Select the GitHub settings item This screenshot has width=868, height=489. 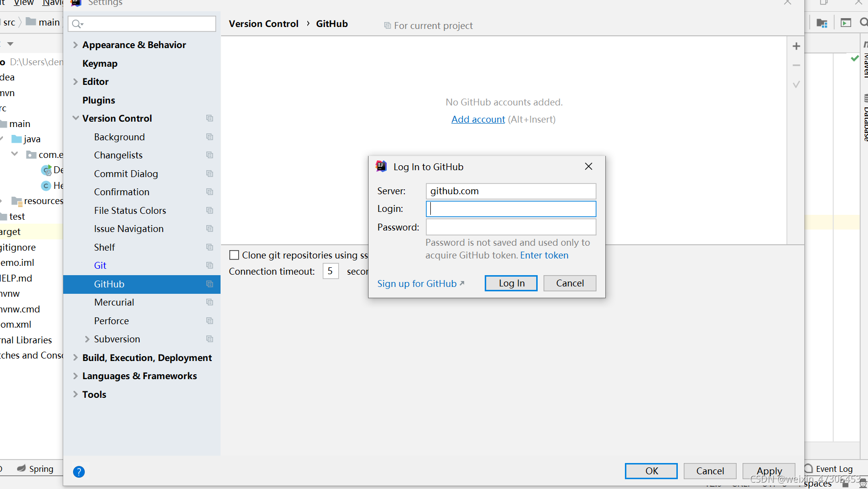point(142,284)
